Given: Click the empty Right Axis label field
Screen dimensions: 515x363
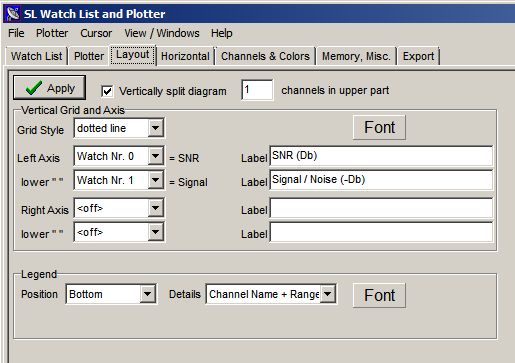Looking at the screenshot, I should click(x=381, y=208).
